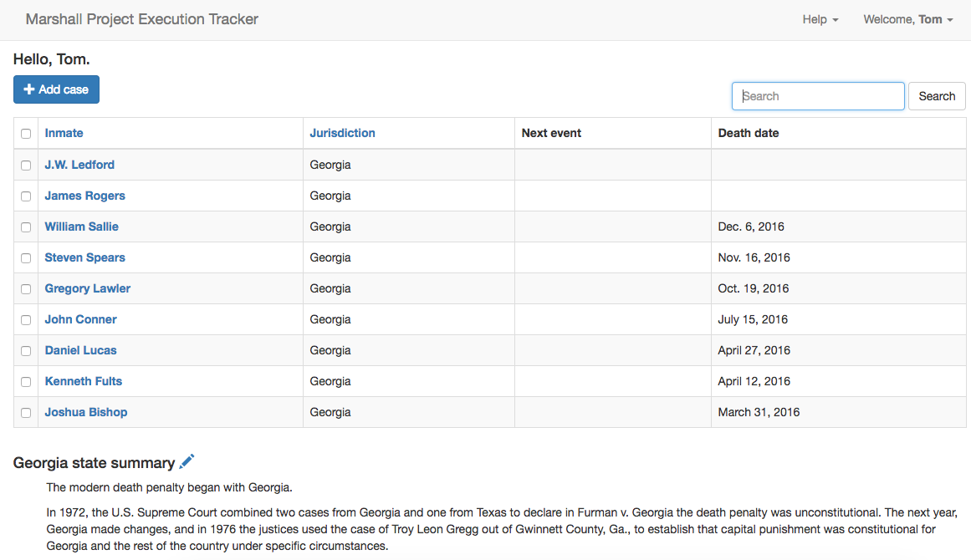The height and width of the screenshot is (560, 971).
Task: View Gregory Lawler's case details
Action: [87, 288]
